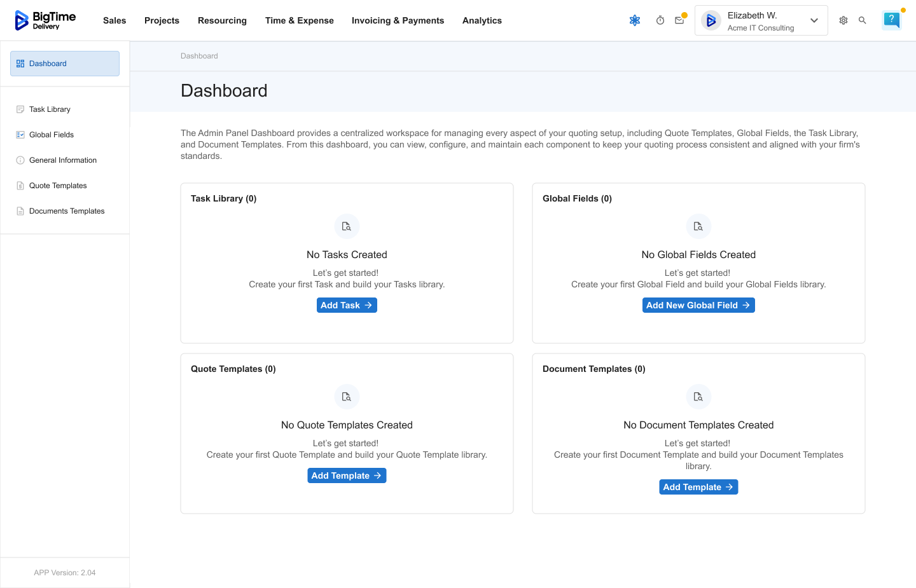Image resolution: width=916 pixels, height=588 pixels.
Task: Click Add Template under Quote Templates
Action: (x=347, y=475)
